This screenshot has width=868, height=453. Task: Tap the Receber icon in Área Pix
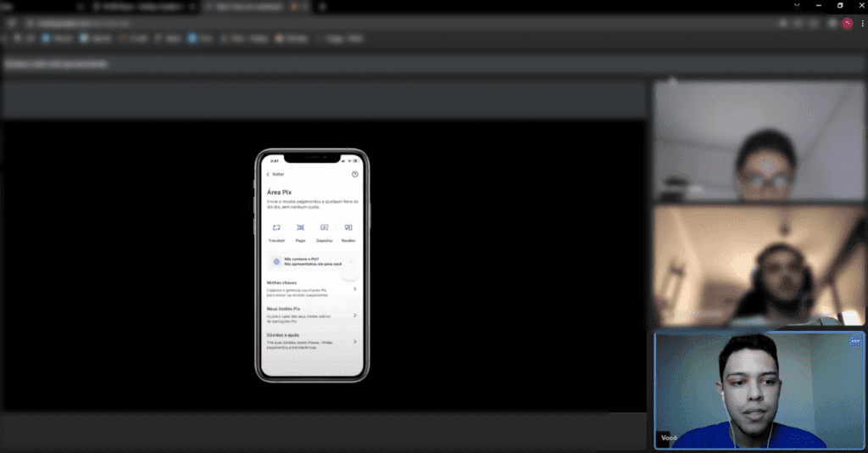click(348, 227)
